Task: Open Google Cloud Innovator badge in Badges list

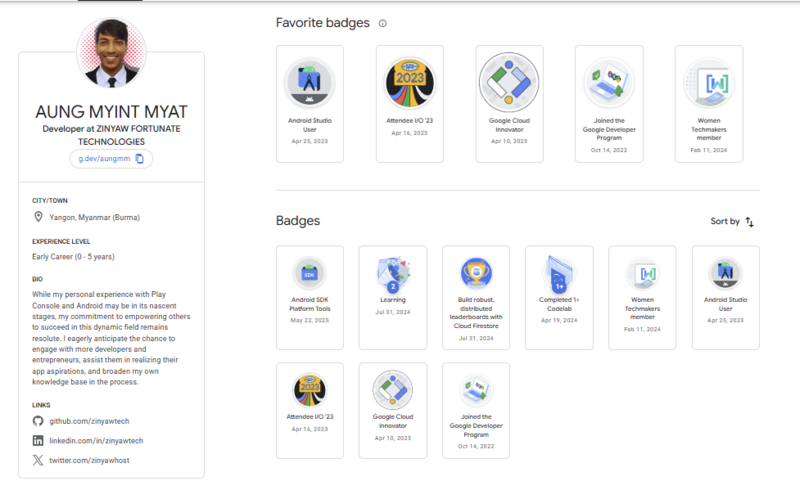Action: pyautogui.click(x=393, y=411)
